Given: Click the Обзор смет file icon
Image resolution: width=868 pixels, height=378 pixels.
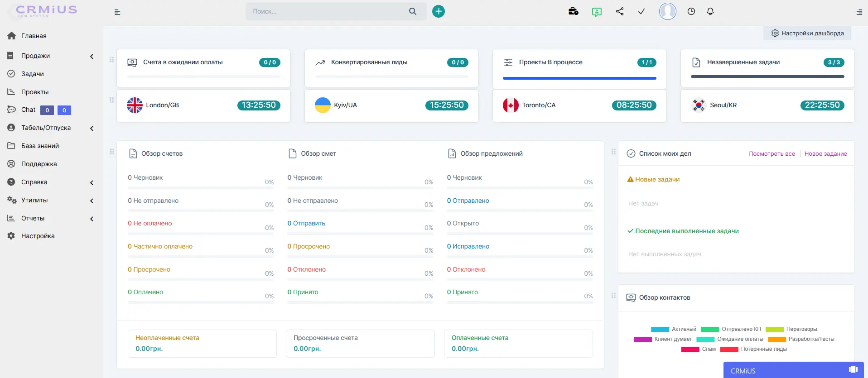Looking at the screenshot, I should point(293,153).
